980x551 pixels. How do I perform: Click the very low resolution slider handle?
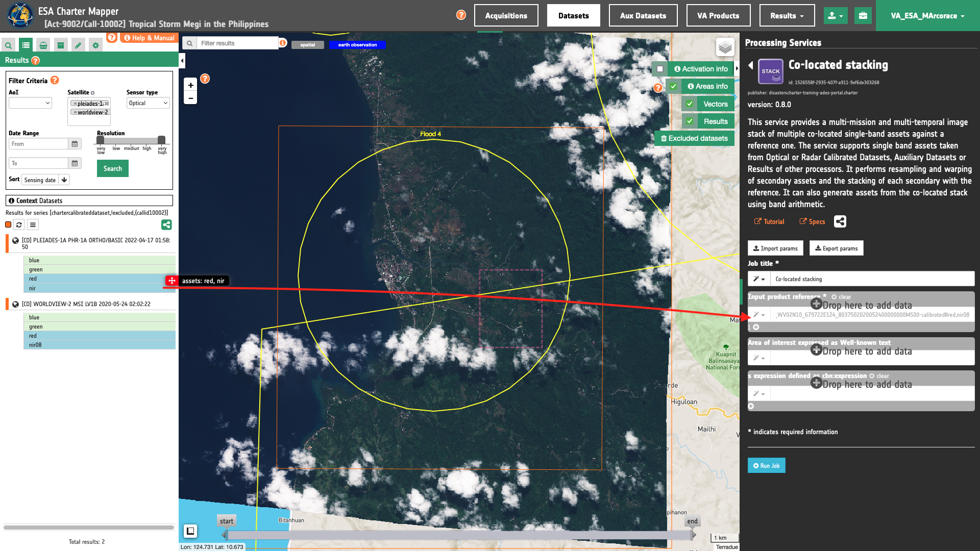tap(101, 140)
